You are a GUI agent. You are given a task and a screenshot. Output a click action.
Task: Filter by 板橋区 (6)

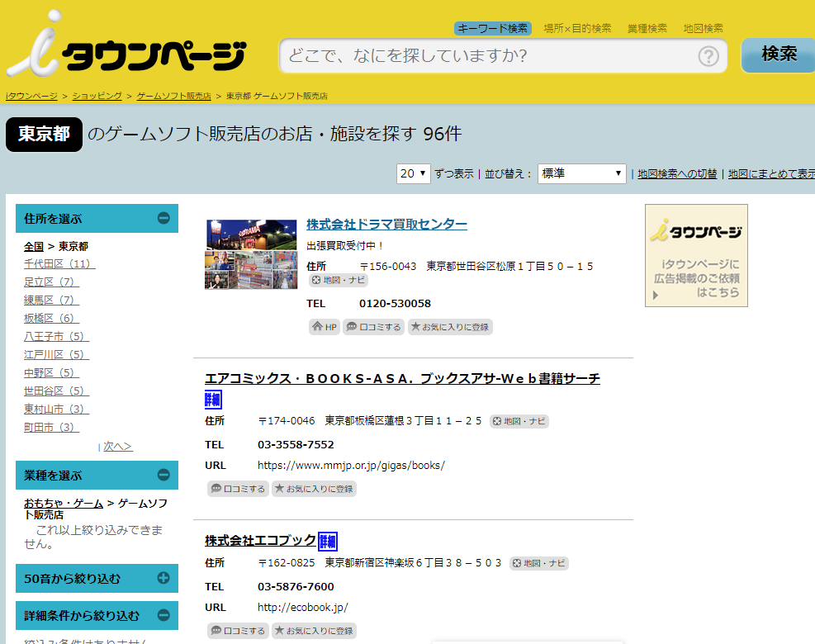pos(51,319)
